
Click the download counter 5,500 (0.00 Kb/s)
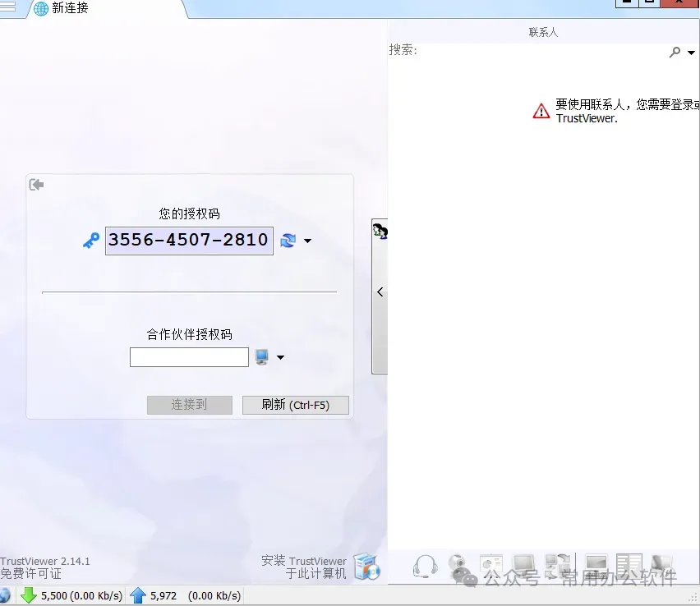(81, 596)
